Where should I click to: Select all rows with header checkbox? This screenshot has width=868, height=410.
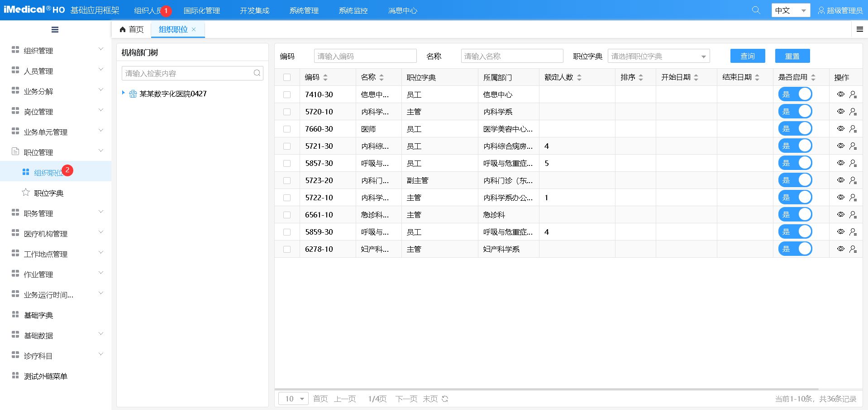pos(287,77)
